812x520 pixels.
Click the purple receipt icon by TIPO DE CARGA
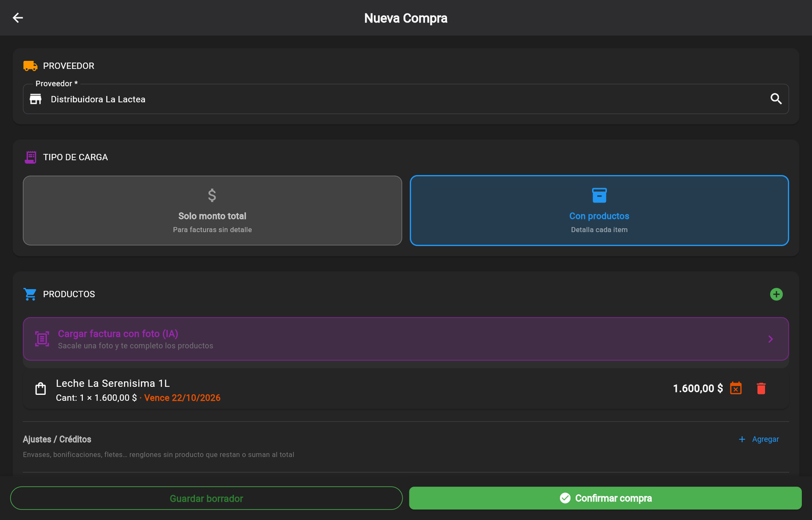pyautogui.click(x=30, y=157)
